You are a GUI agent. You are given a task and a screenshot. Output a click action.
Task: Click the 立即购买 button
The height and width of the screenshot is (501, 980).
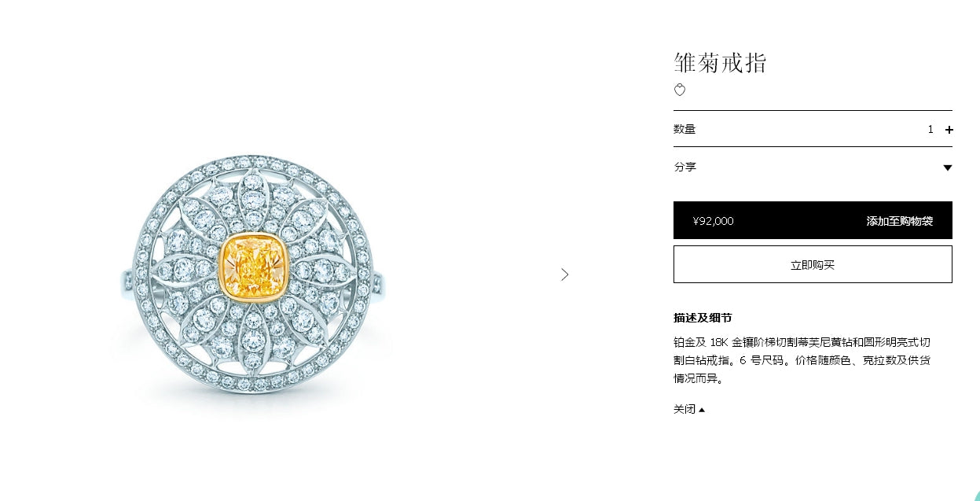click(813, 264)
